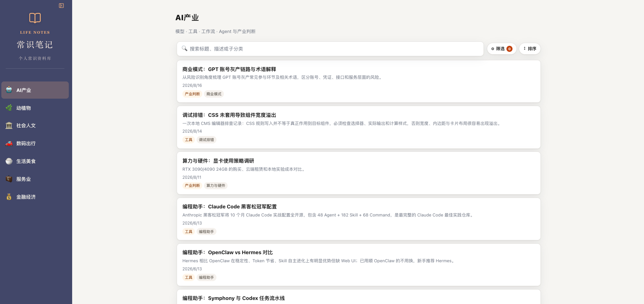Viewport: 644px width, 304px height.
Task: Open the 服务业 category
Action: pyautogui.click(x=35, y=179)
